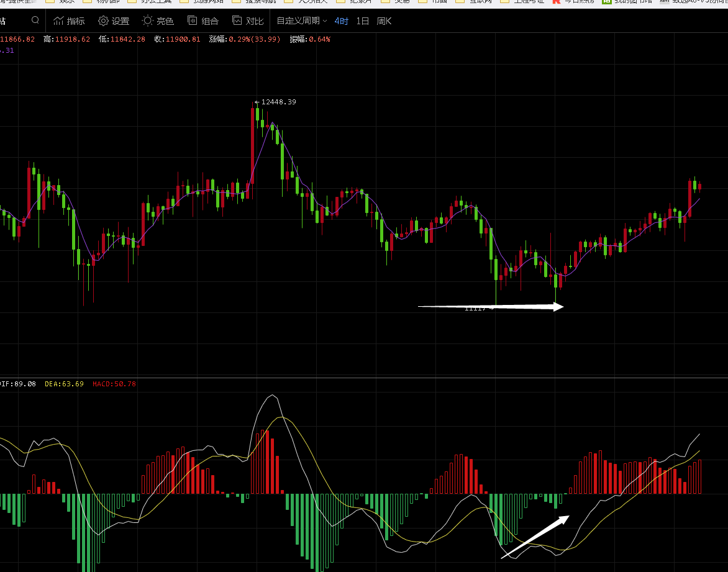Click the 11117 low price label
Viewport: 728px width, 572px height.
[x=476, y=309]
